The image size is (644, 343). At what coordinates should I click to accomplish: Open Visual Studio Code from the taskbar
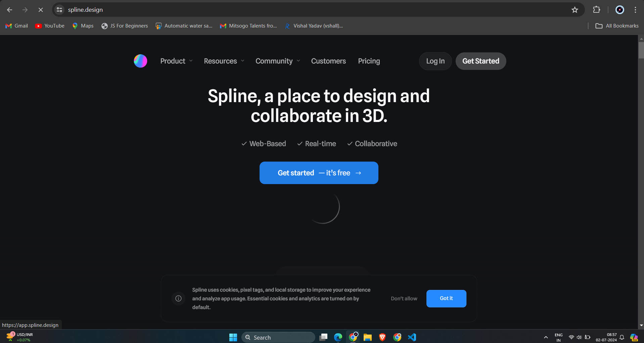pos(412,337)
